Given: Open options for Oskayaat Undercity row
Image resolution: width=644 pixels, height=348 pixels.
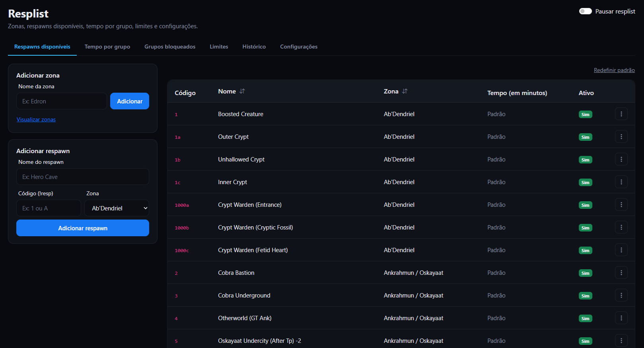Looking at the screenshot, I should point(621,341).
